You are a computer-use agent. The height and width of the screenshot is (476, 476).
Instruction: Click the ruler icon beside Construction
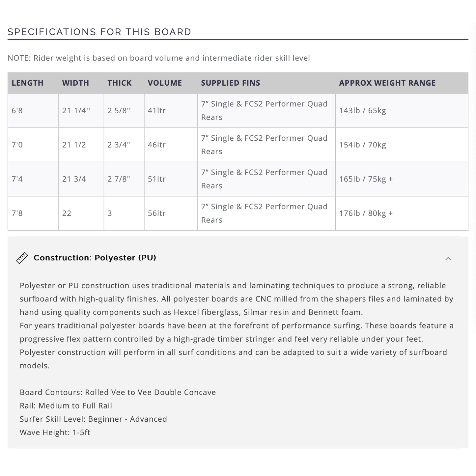pos(22,258)
